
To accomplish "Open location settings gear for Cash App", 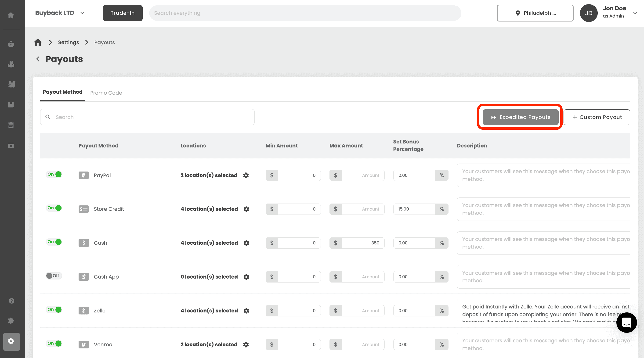I will click(246, 277).
